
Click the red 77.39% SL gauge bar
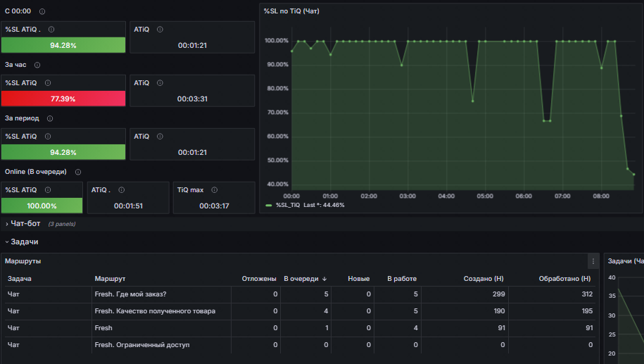tap(63, 99)
